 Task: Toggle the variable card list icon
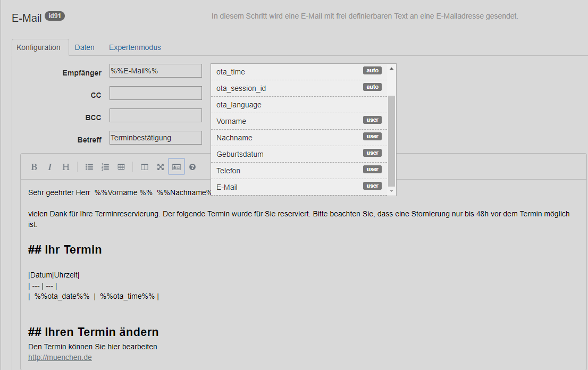[x=177, y=167]
